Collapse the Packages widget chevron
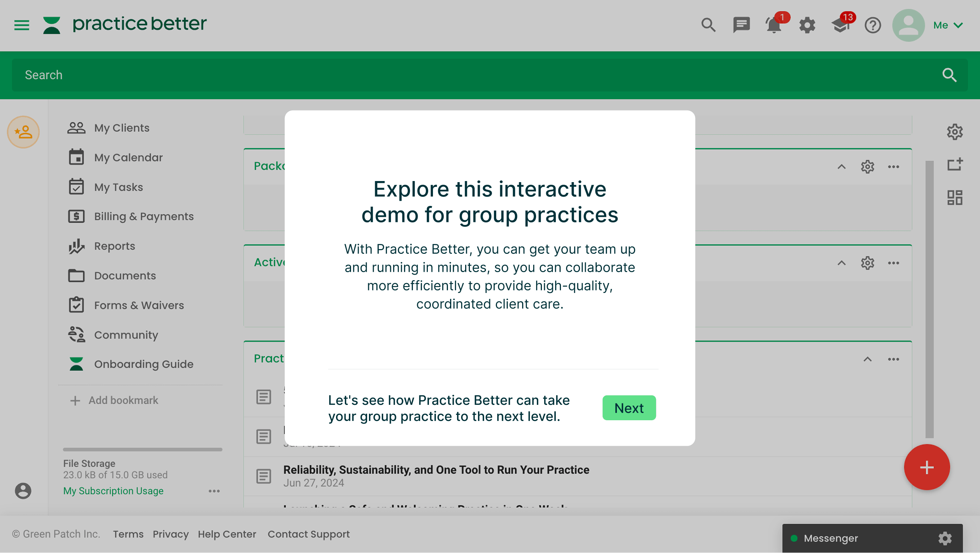The width and height of the screenshot is (980, 553). pyautogui.click(x=841, y=167)
